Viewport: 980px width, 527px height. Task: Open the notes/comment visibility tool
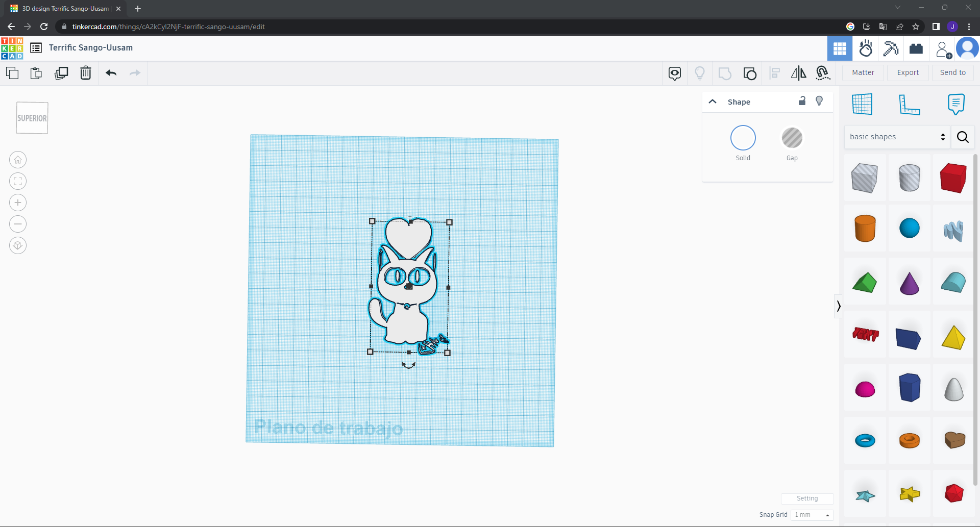(x=675, y=73)
